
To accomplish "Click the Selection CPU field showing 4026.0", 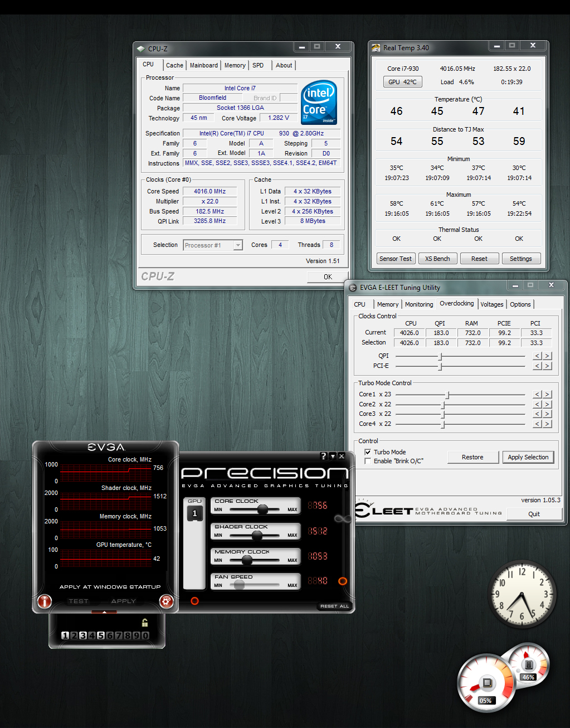I will [x=409, y=343].
